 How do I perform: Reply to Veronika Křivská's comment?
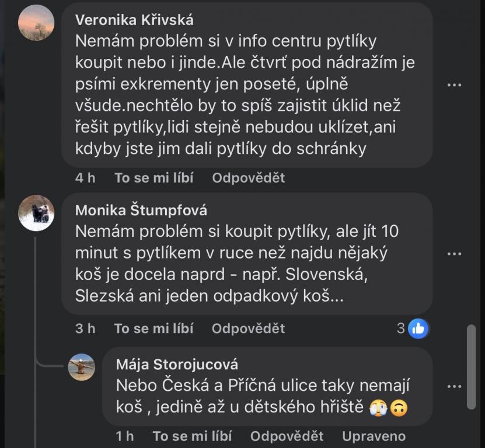click(248, 178)
